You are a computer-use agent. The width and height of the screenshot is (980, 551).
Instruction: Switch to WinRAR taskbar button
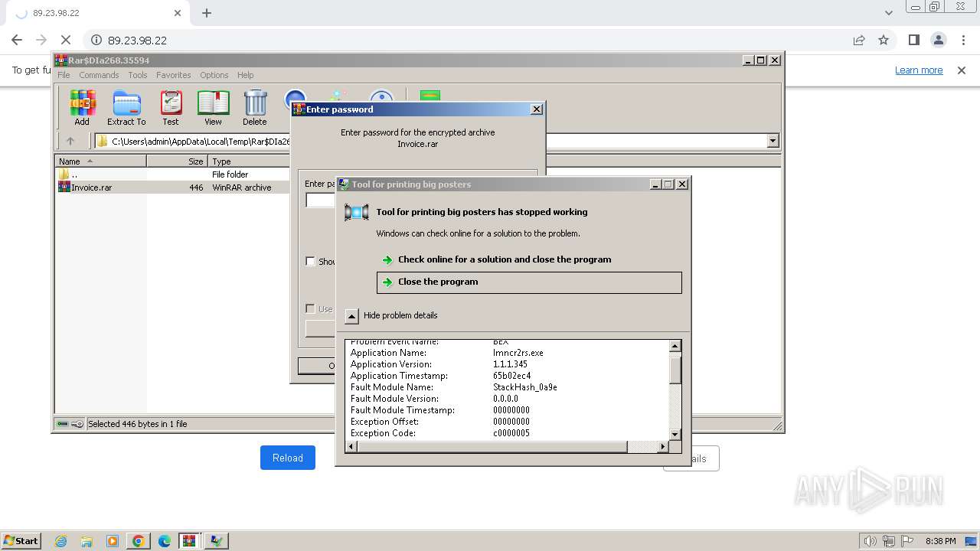coord(190,541)
